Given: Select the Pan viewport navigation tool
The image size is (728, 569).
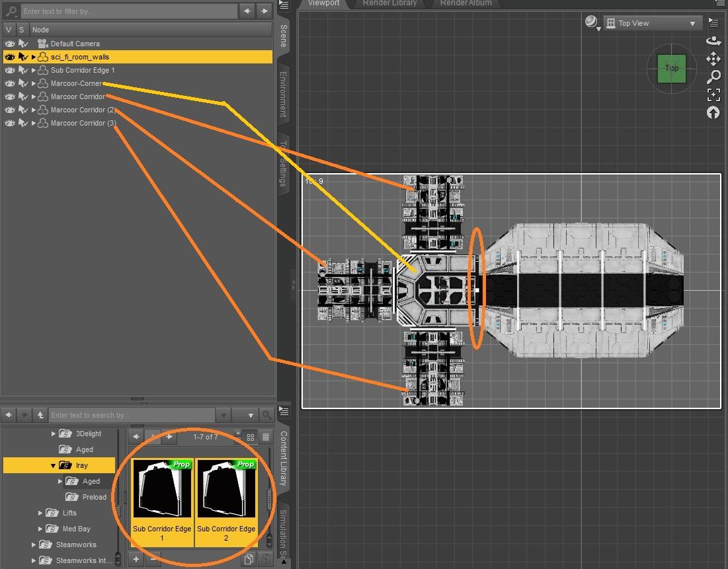Looking at the screenshot, I should coord(713,59).
